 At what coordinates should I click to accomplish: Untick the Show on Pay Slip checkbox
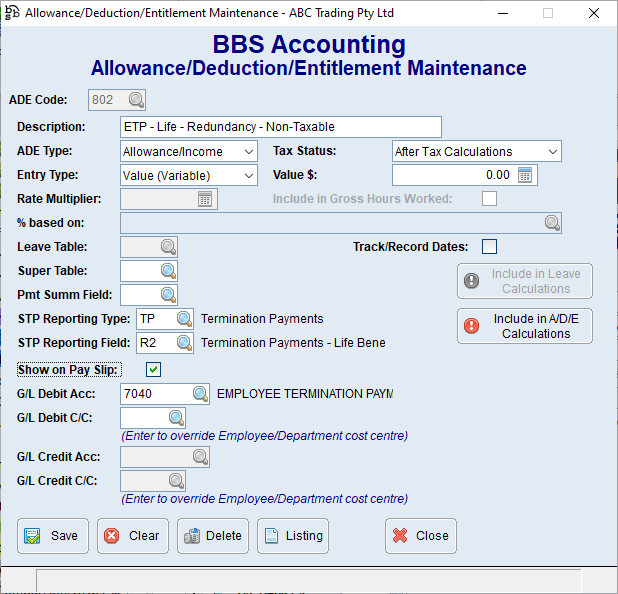pos(153,370)
